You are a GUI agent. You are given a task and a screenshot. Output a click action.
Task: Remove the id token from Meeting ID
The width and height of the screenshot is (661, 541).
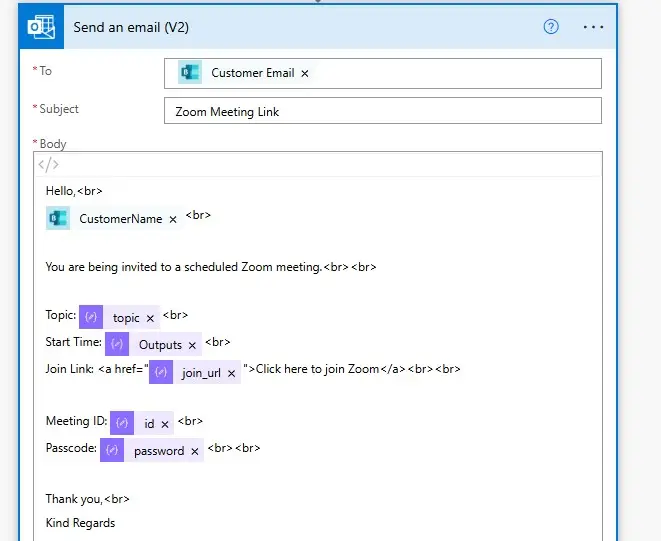click(165, 424)
